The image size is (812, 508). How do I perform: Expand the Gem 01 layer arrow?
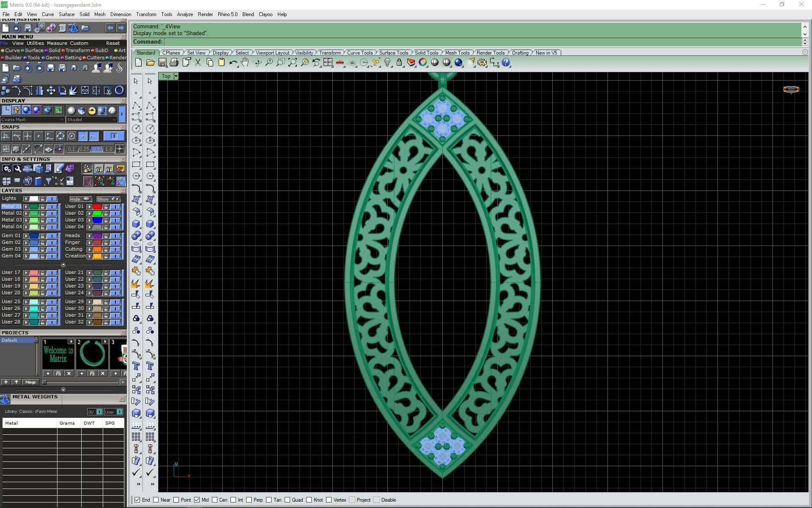tap(26, 236)
